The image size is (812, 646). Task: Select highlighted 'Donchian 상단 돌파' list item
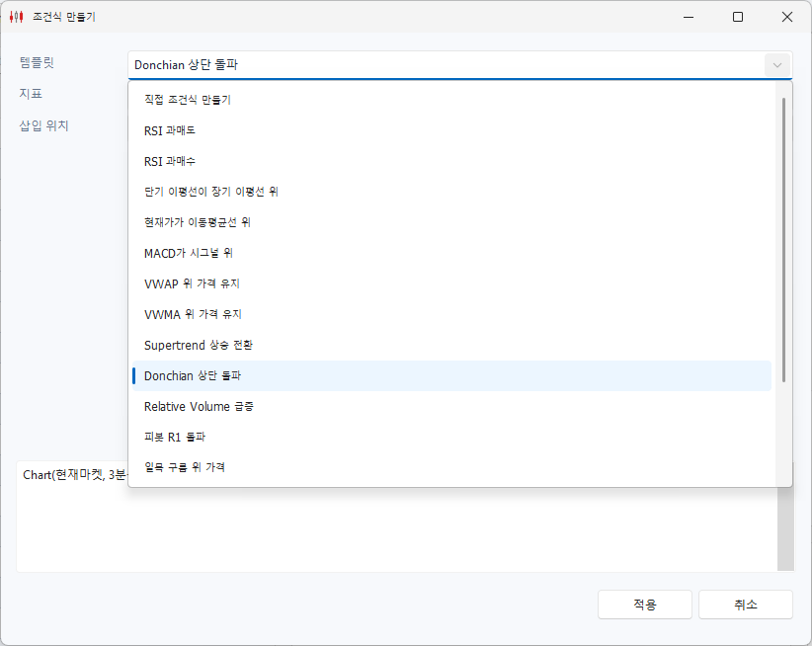(x=451, y=375)
